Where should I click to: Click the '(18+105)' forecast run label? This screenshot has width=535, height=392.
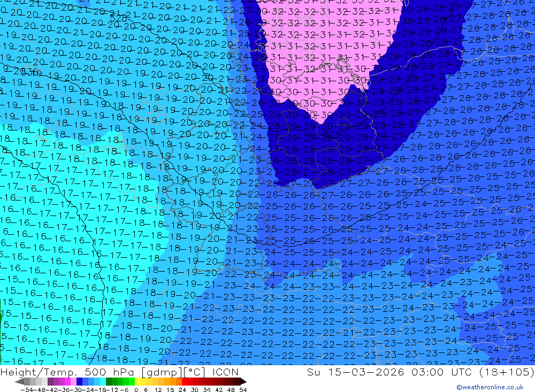point(506,372)
